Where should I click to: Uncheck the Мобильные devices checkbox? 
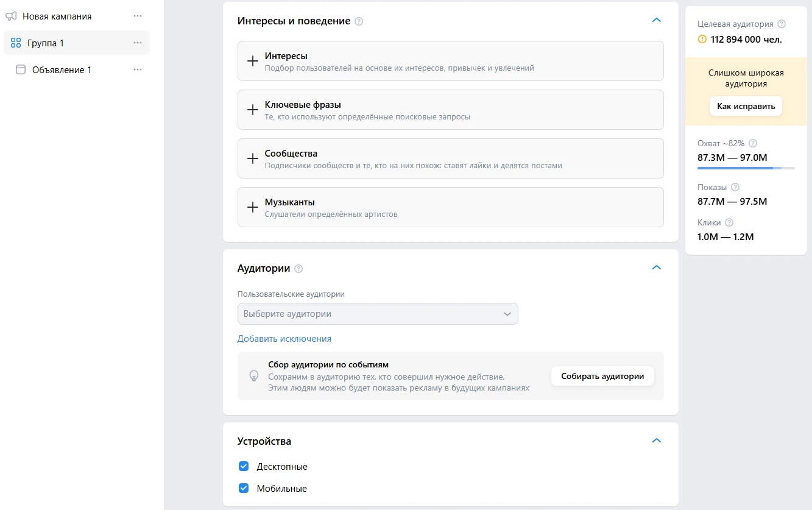(x=244, y=489)
